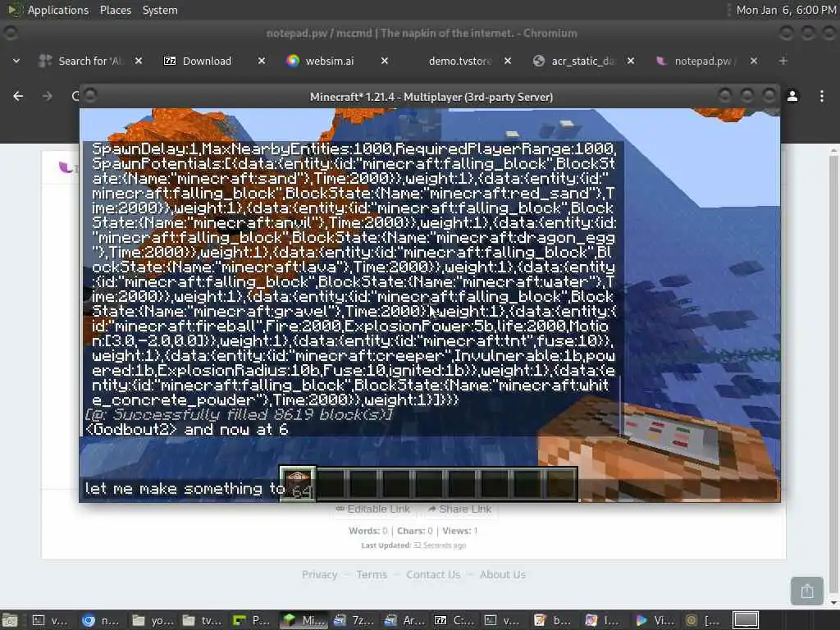
Task: Go forward in Chromium
Action: 47,96
